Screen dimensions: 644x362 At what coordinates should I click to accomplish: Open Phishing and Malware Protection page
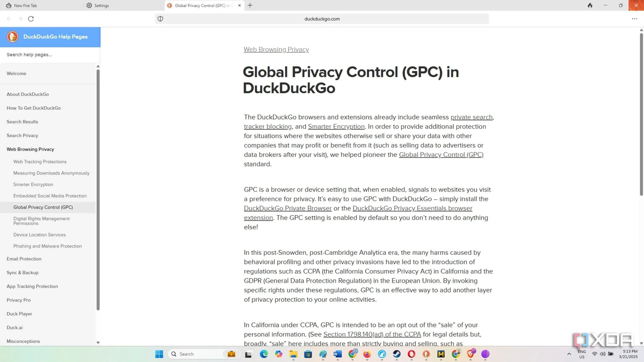48,246
